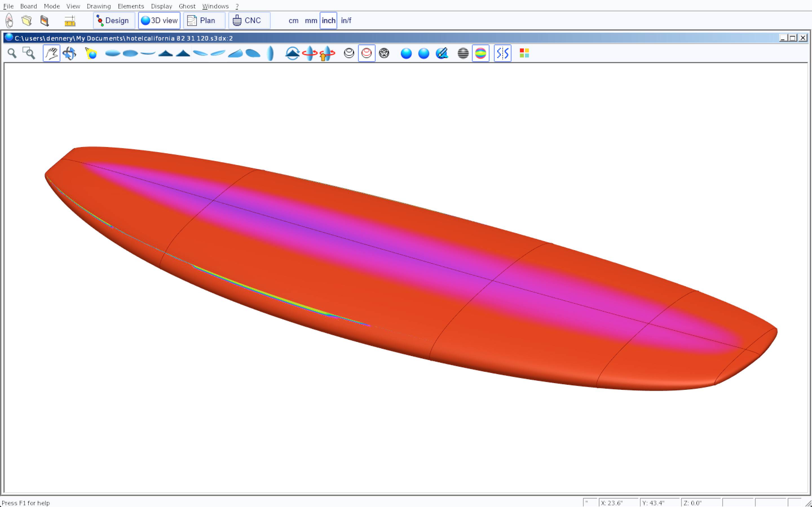
Task: Click the Plan view button
Action: pyautogui.click(x=204, y=21)
